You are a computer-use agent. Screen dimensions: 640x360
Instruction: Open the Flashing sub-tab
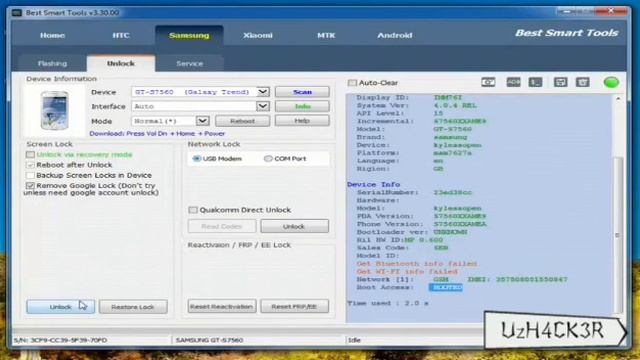(52, 64)
